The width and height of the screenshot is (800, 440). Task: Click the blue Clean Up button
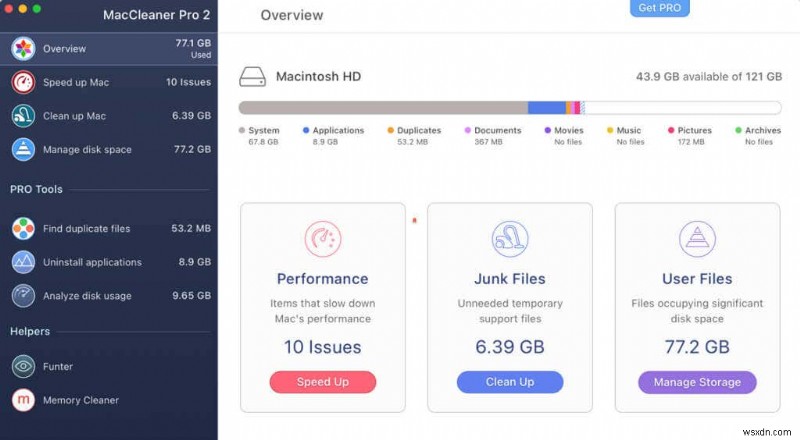click(x=510, y=382)
